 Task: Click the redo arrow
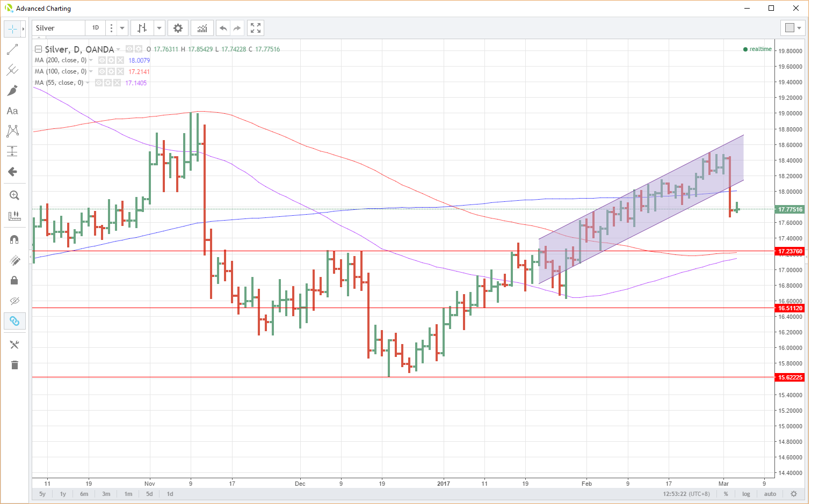(x=237, y=28)
